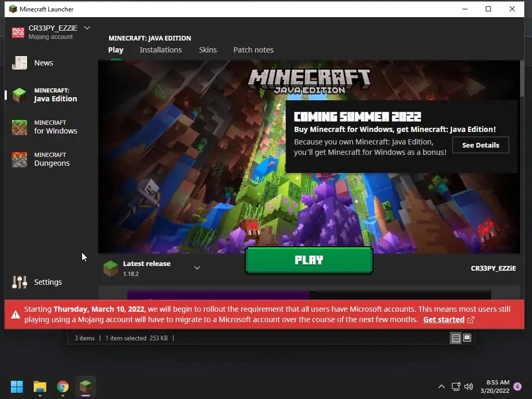Switch to large icons view in Explorer

point(467,338)
